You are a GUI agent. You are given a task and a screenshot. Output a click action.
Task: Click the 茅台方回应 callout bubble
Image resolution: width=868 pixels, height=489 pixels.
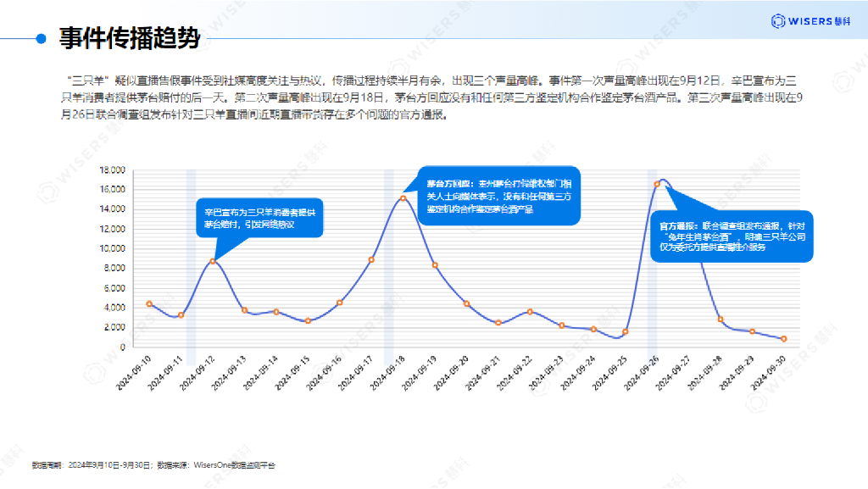point(498,196)
